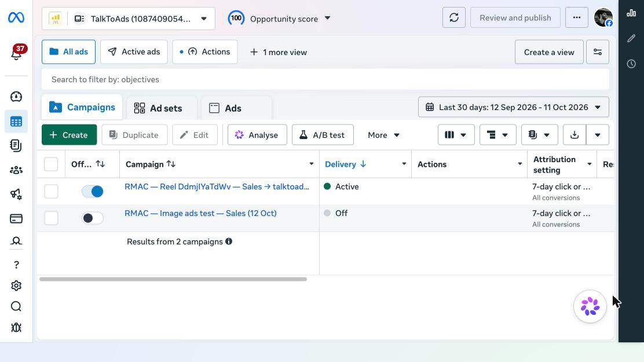Click the horizontal table scrollbar
The height and width of the screenshot is (362, 644).
(173, 279)
